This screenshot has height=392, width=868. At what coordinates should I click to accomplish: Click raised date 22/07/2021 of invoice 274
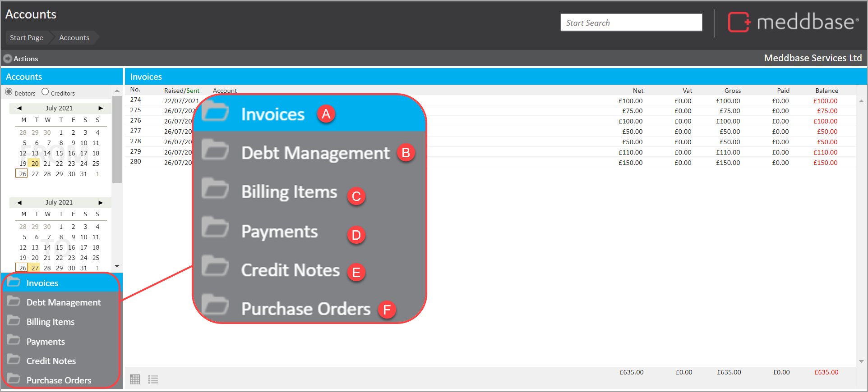click(181, 101)
